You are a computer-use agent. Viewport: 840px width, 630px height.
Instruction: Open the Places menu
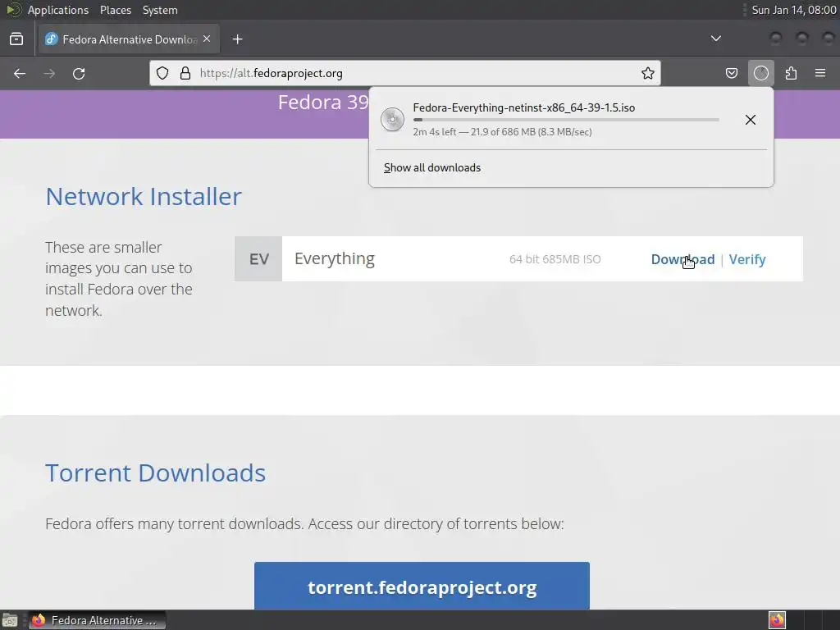tap(116, 10)
